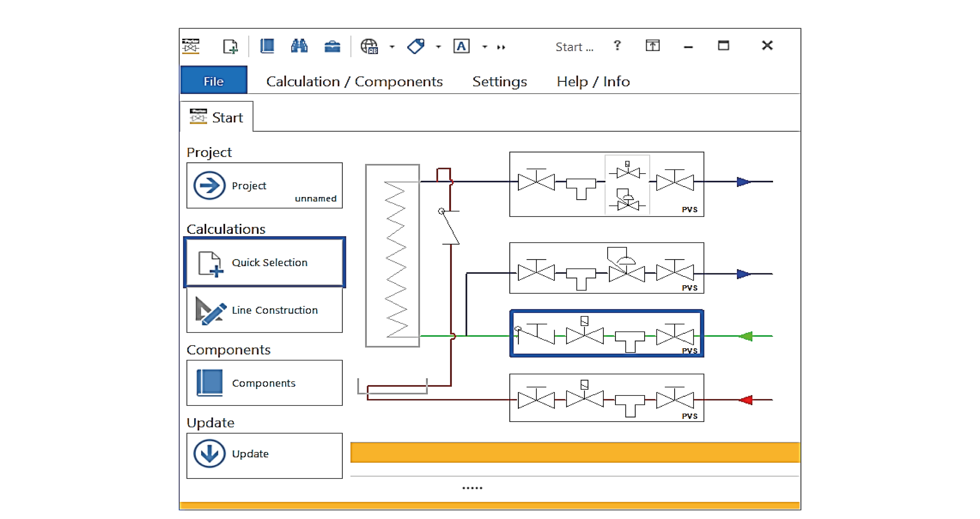The height and width of the screenshot is (519, 980).
Task: Select the green-line PVS valve station diagram
Action: (x=606, y=334)
